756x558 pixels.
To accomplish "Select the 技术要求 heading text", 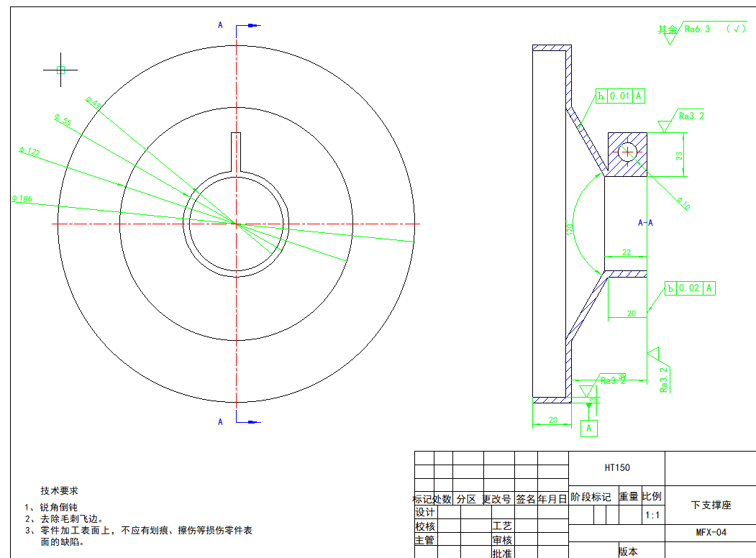I will (59, 491).
